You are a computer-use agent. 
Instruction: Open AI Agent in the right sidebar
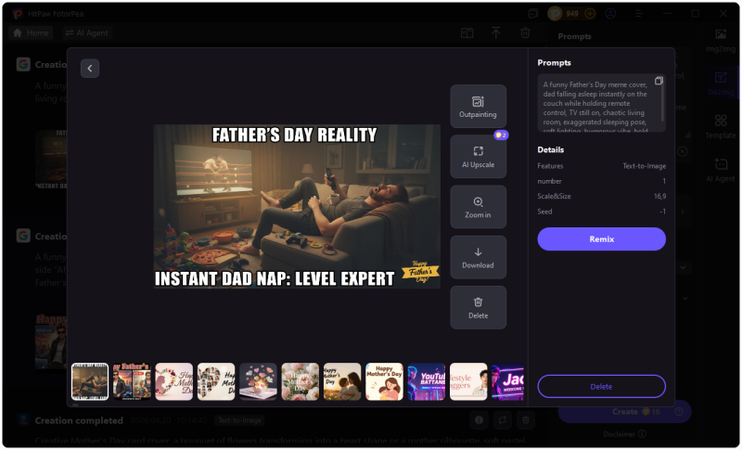coord(721,170)
